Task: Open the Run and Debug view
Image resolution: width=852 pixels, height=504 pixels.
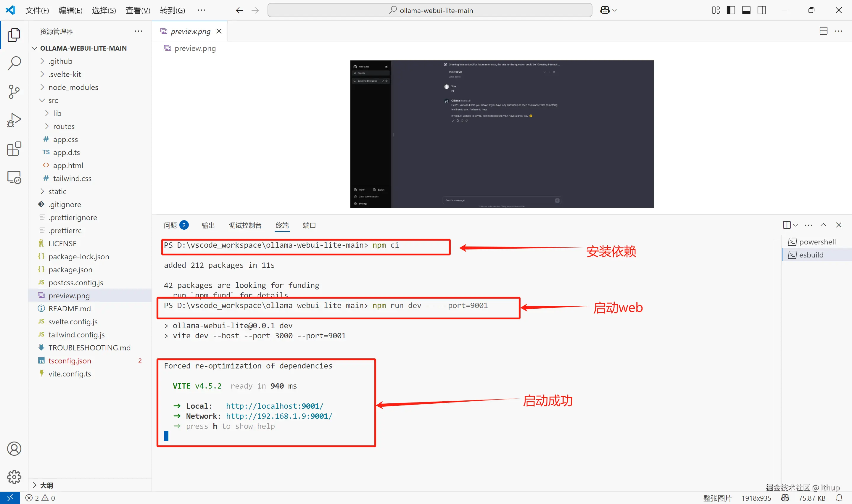Action: coord(14,120)
